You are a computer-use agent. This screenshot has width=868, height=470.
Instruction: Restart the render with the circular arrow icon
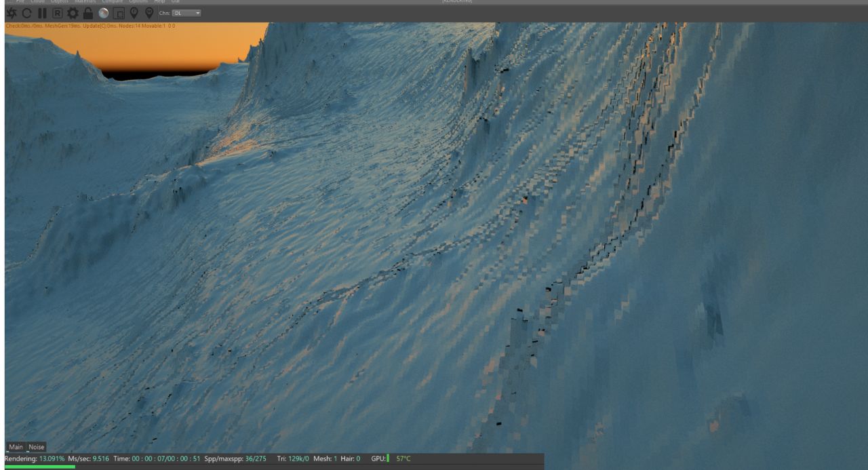coord(28,13)
